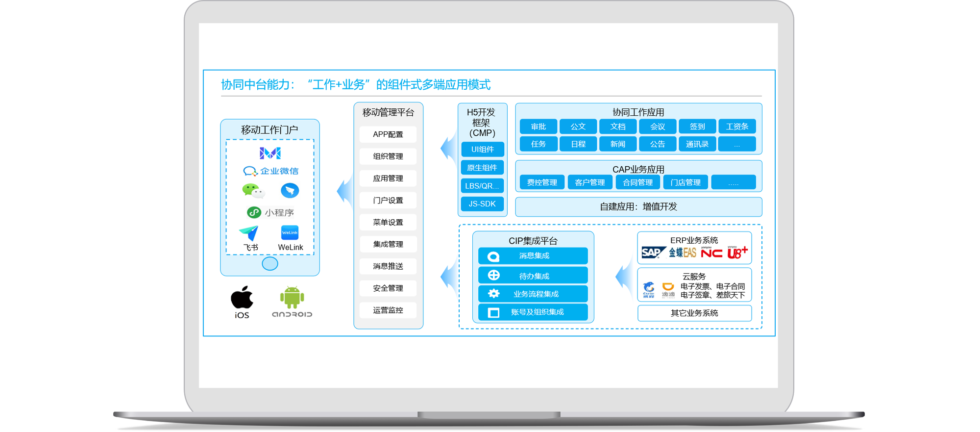Click the Feishu paper-plane icon
The height and width of the screenshot is (432, 980).
click(x=249, y=233)
